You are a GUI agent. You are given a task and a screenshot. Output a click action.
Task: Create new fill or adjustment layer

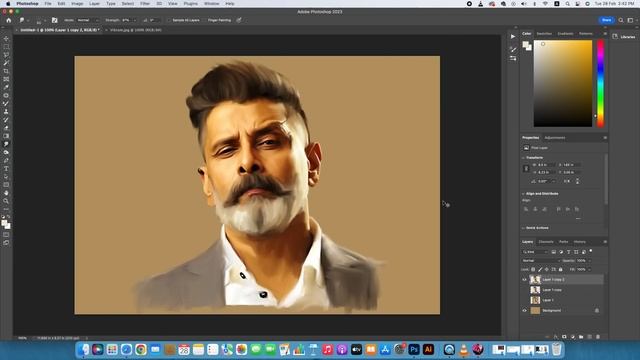573,337
